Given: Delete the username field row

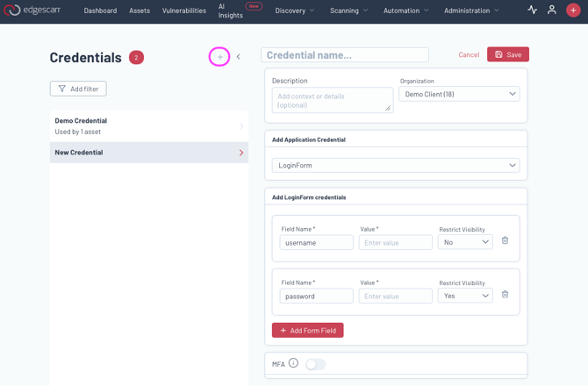Looking at the screenshot, I should click(x=505, y=240).
